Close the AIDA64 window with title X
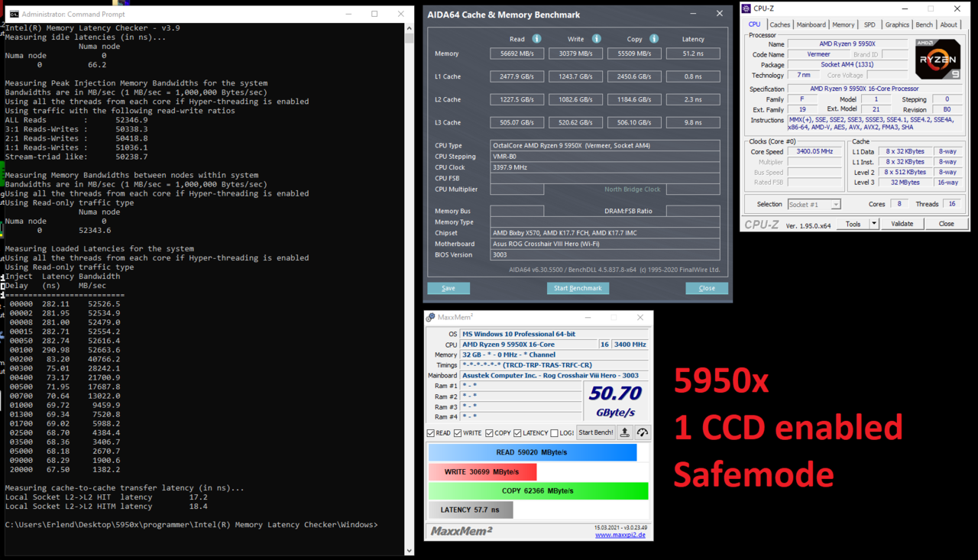Viewport: 978px width, 560px height. click(719, 14)
